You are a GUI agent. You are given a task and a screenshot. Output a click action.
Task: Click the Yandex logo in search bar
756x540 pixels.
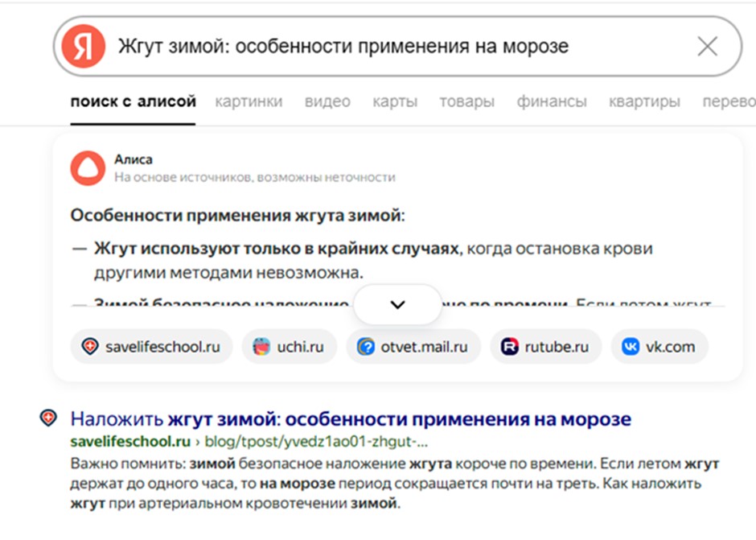[x=85, y=47]
